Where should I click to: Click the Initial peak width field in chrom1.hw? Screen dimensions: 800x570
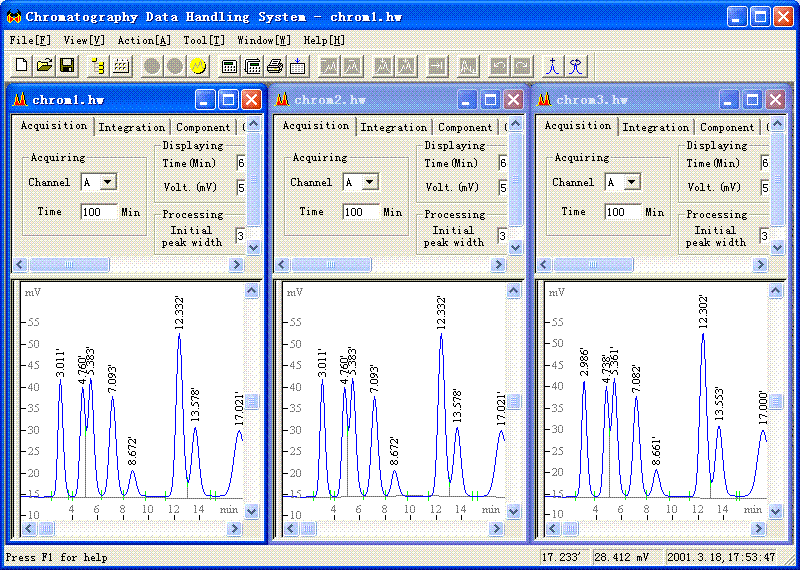click(241, 236)
